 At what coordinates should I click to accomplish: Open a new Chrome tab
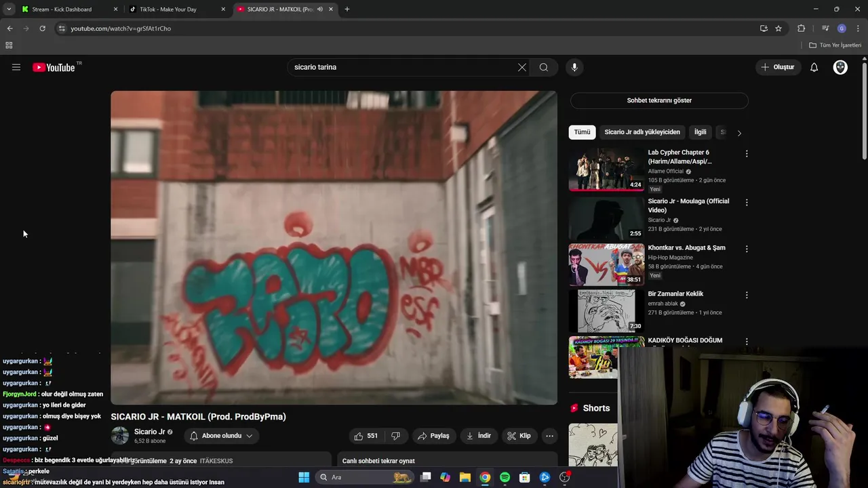click(347, 9)
